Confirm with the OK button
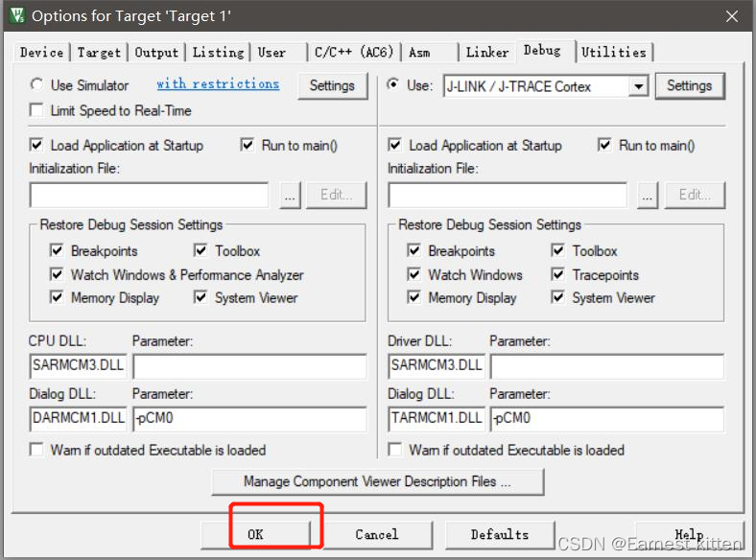This screenshot has width=756, height=560. 255,534
